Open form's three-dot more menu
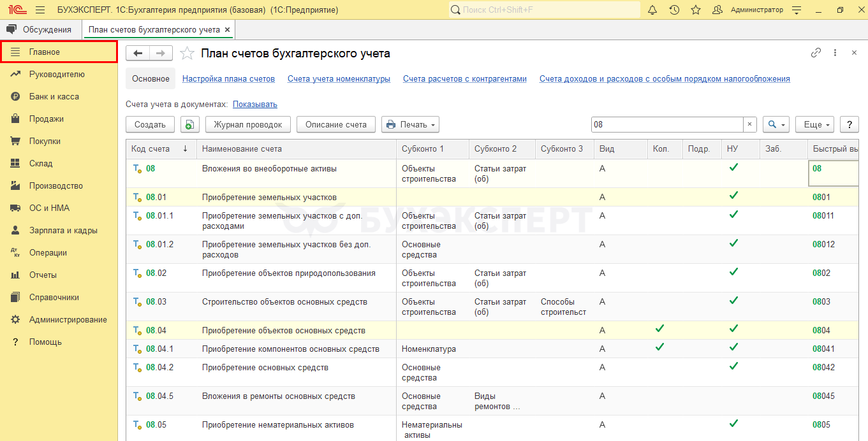This screenshot has width=868, height=441. 835,53
